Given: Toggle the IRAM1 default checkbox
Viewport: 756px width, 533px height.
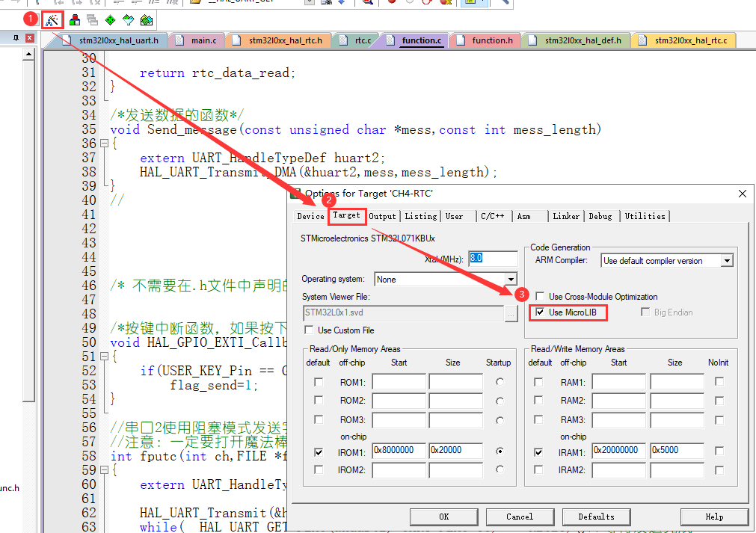Looking at the screenshot, I should click(538, 452).
